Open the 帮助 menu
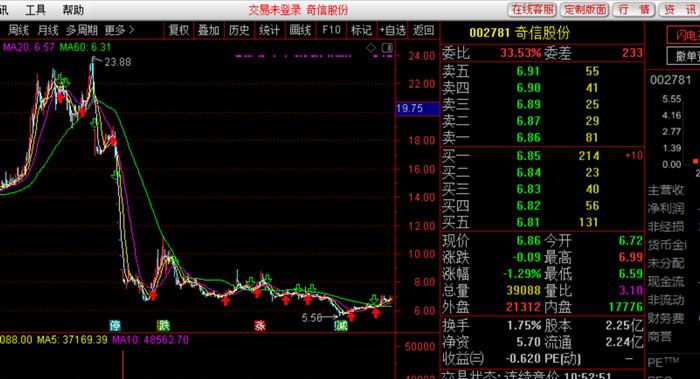700x379 pixels. (73, 10)
